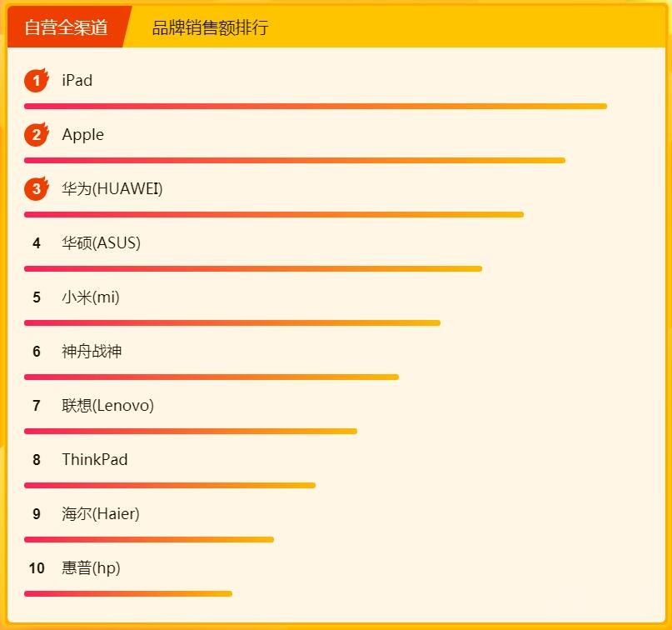Click the flame rank 2 badge

point(37,135)
